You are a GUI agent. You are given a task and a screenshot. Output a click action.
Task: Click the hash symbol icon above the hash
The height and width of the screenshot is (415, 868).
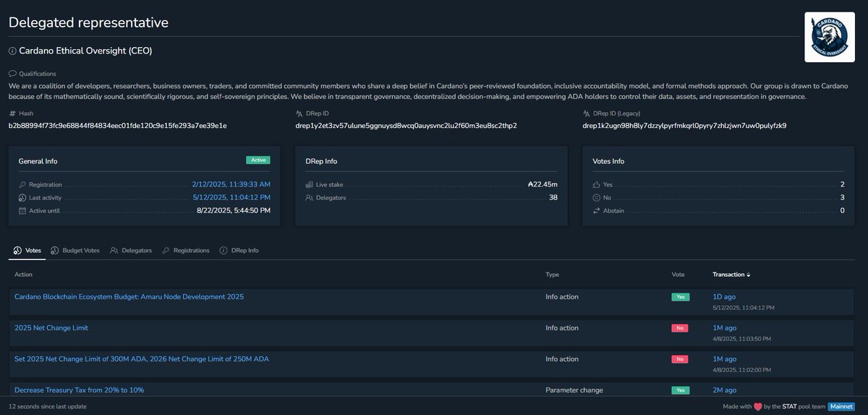tap(12, 114)
